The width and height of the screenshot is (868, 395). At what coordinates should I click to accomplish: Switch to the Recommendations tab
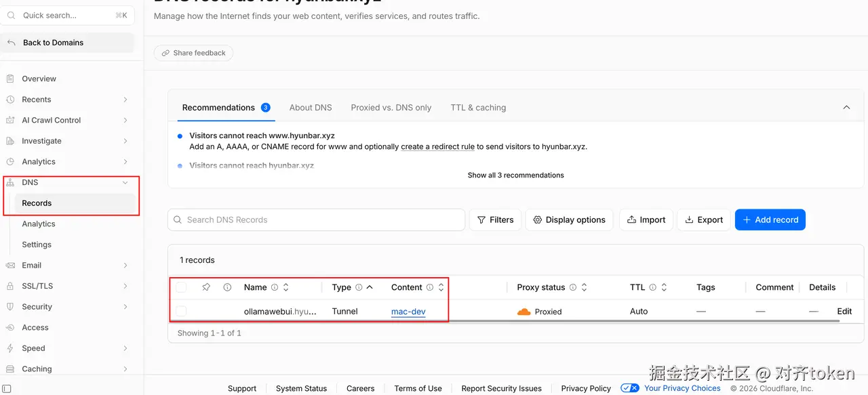226,108
